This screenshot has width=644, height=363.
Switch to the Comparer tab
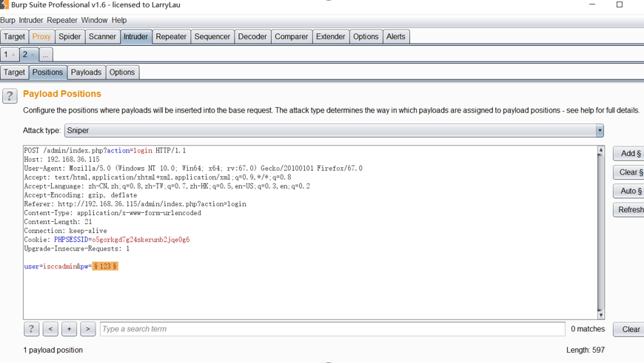pos(292,36)
